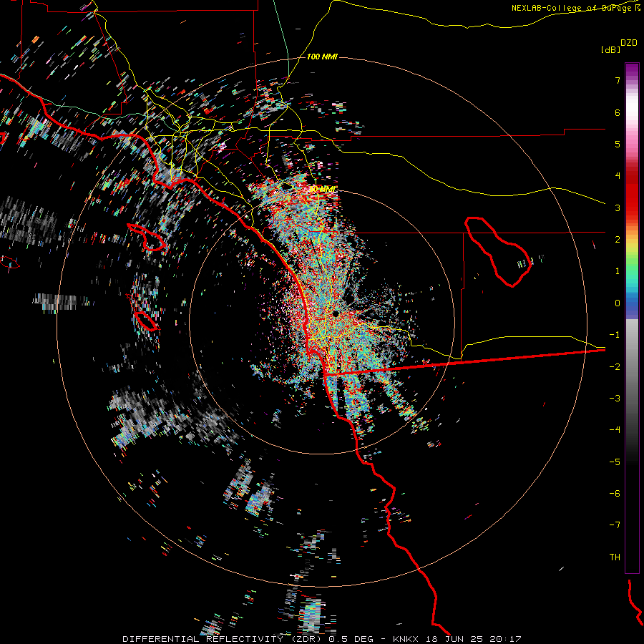This screenshot has height=644, width=644.
Task: Click the ZDR color scale bar
Action: 632,318
